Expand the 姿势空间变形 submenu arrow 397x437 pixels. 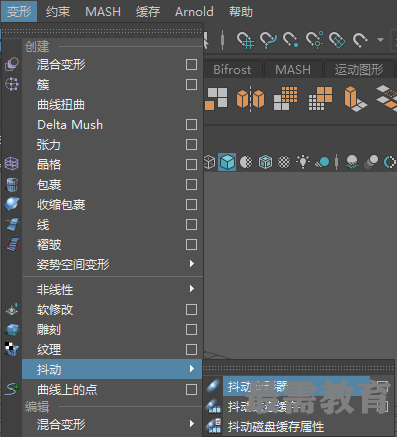coord(192,264)
